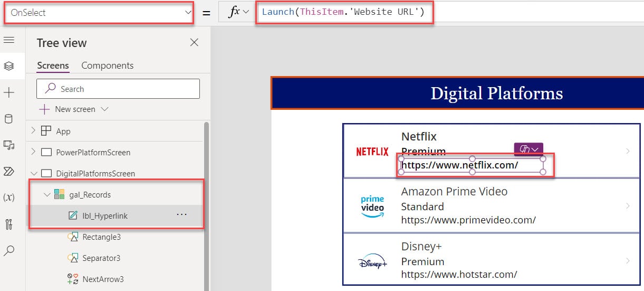644x291 pixels.
Task: Select the Tree view layers icon
Action: point(9,66)
